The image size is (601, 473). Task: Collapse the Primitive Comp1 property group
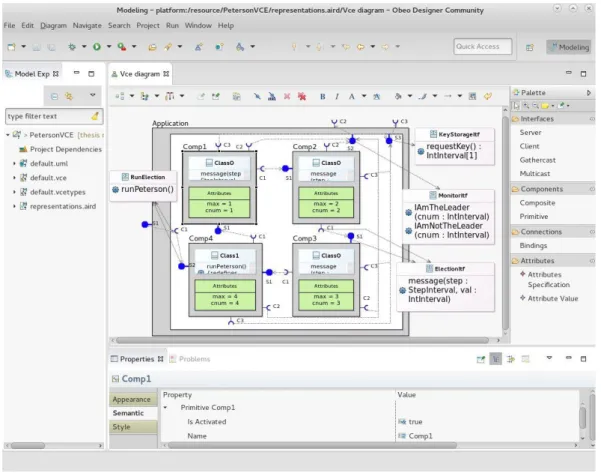(x=166, y=407)
